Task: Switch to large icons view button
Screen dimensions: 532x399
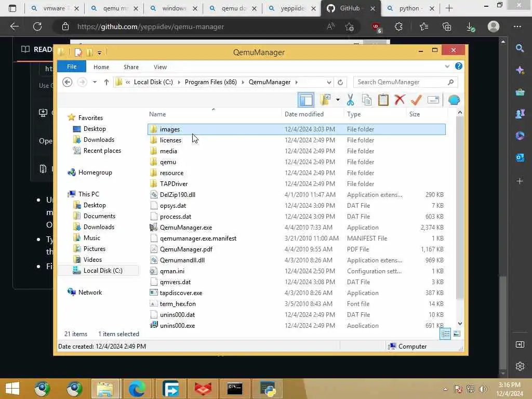Action: pos(457,334)
